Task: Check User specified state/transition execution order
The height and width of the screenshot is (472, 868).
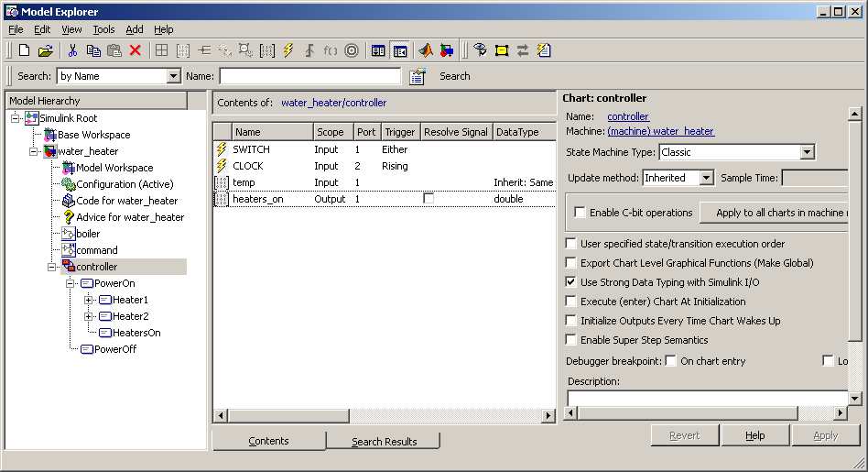Action: (570, 243)
